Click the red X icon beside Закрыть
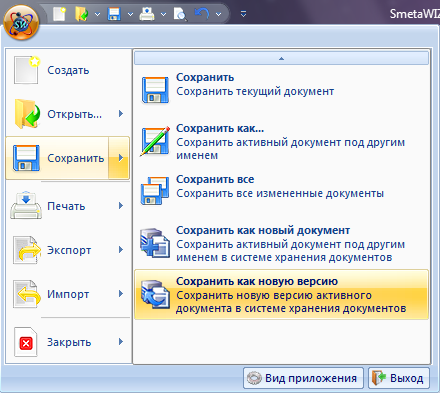The width and height of the screenshot is (440, 393). (x=26, y=342)
